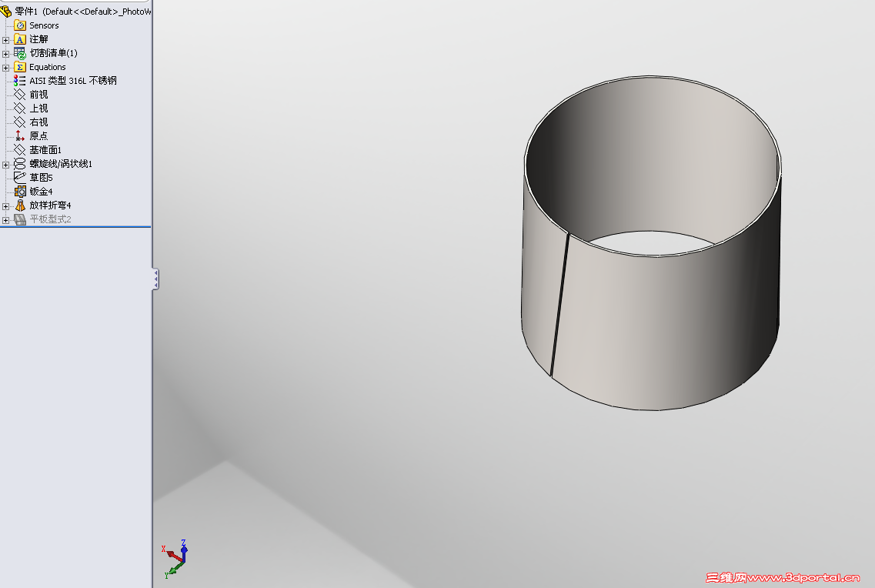Expand the 注解 node
875x588 pixels.
click(x=5, y=39)
